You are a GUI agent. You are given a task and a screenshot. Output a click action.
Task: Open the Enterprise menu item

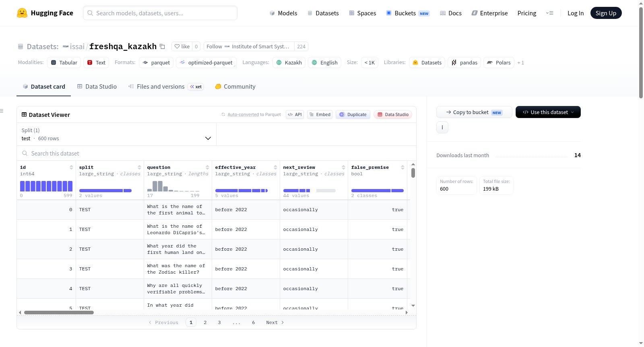tap(489, 13)
